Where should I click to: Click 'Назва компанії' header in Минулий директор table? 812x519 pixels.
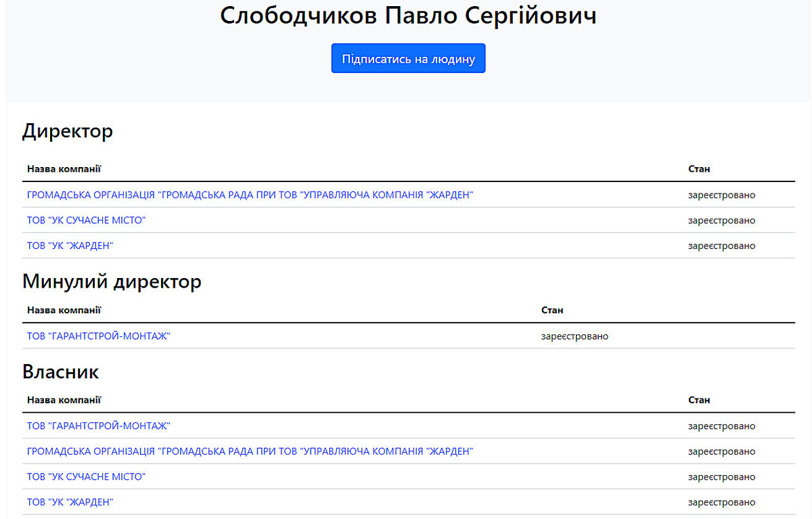tap(64, 311)
